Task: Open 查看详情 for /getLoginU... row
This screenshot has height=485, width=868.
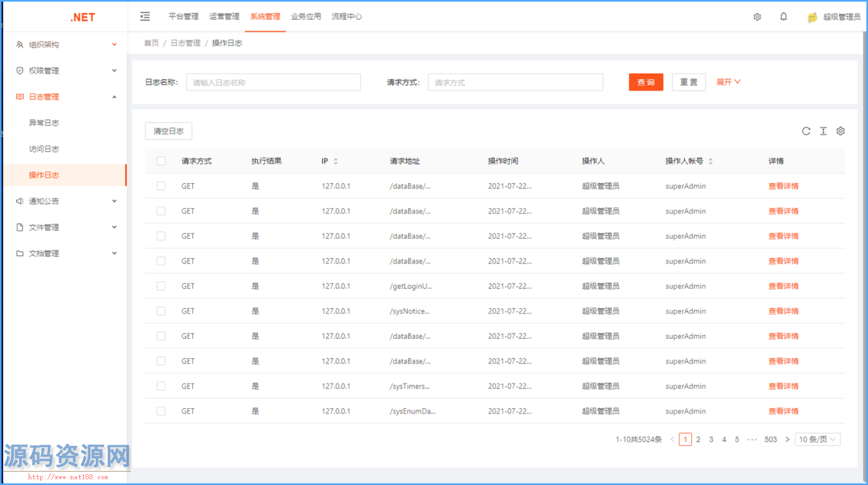Action: point(784,287)
